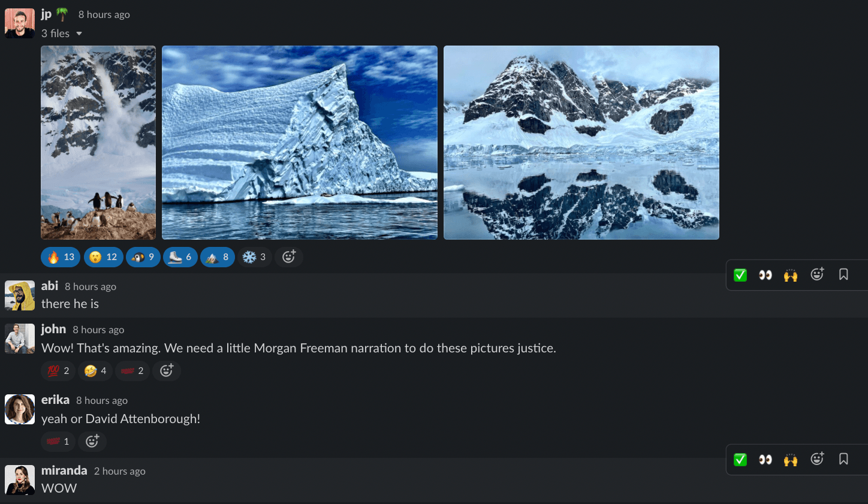Toggle the penguin reaction on jp's post
The width and height of the screenshot is (868, 504).
[x=143, y=257]
